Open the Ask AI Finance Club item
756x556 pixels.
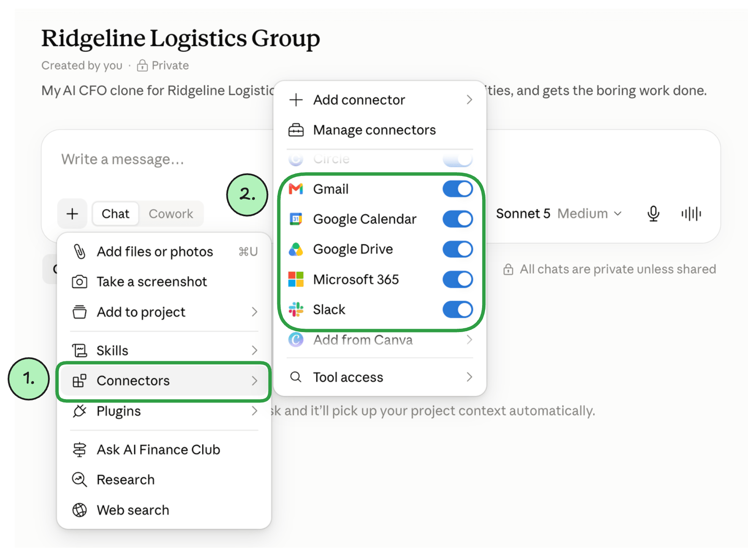pos(164,450)
